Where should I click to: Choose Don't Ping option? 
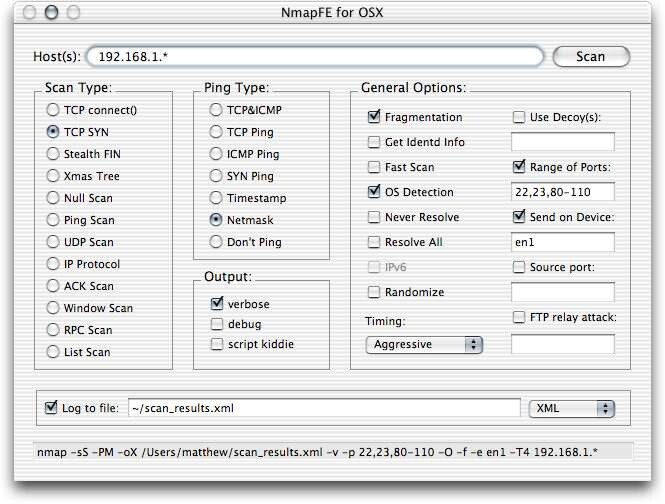(x=216, y=242)
